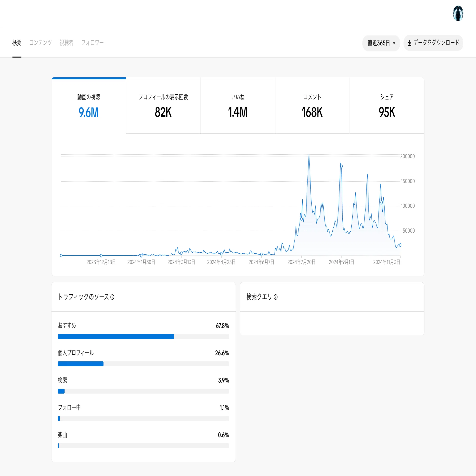Click the 95K shares value
The width and height of the screenshot is (476, 476).
387,113
